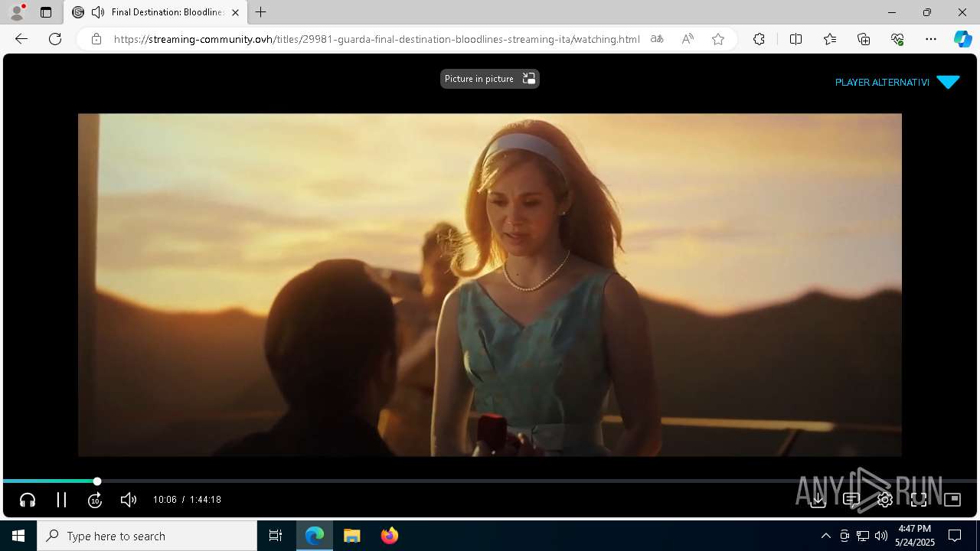980x551 pixels.
Task: Enable split screen view
Action: click(x=795, y=39)
